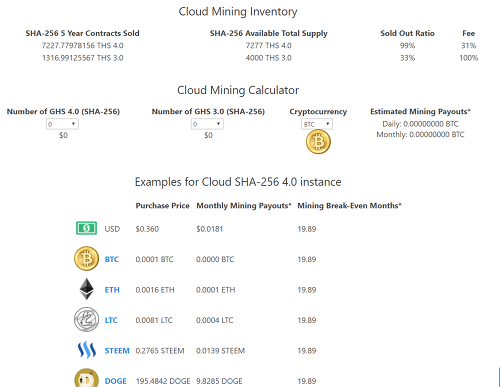Open the ETH link
500x387 pixels.
coord(112,290)
